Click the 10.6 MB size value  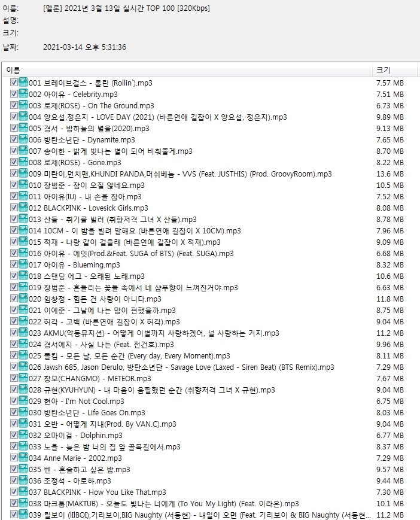click(x=390, y=276)
